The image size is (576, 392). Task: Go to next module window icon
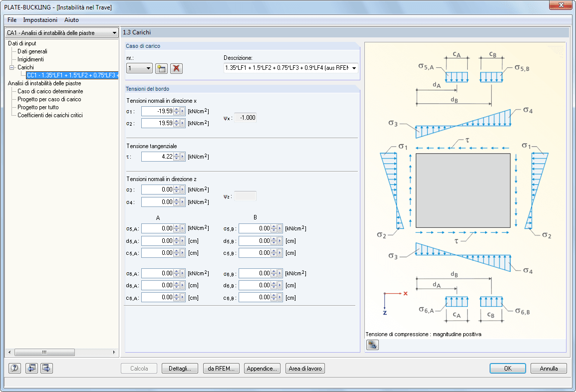(46, 369)
